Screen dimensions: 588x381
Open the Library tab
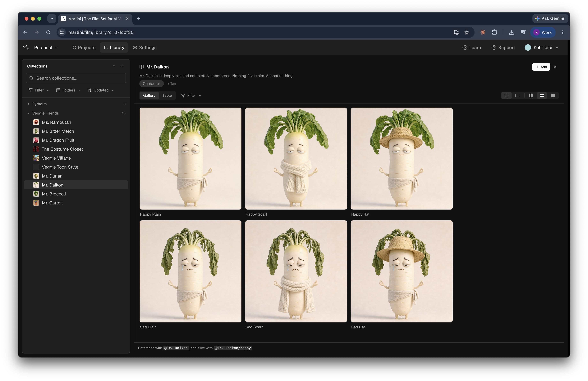point(114,48)
